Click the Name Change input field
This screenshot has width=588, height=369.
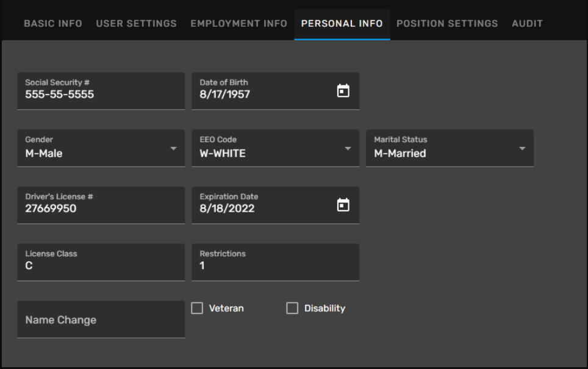(x=101, y=320)
